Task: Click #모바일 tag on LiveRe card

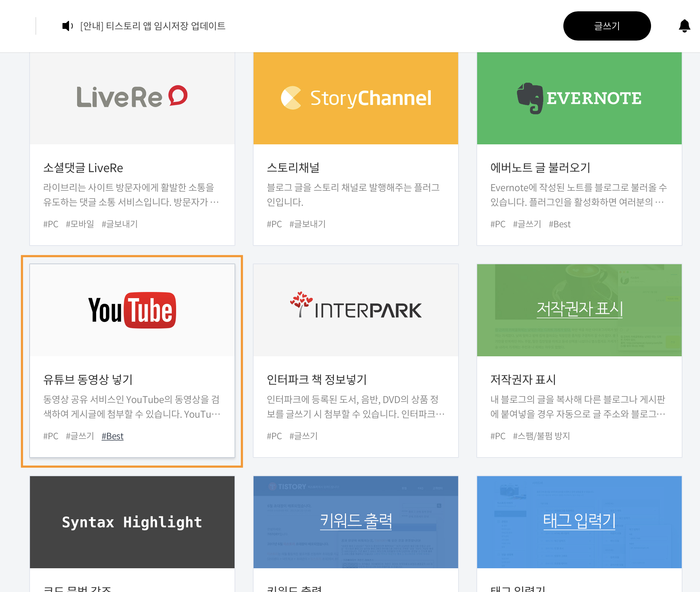Action: [80, 224]
